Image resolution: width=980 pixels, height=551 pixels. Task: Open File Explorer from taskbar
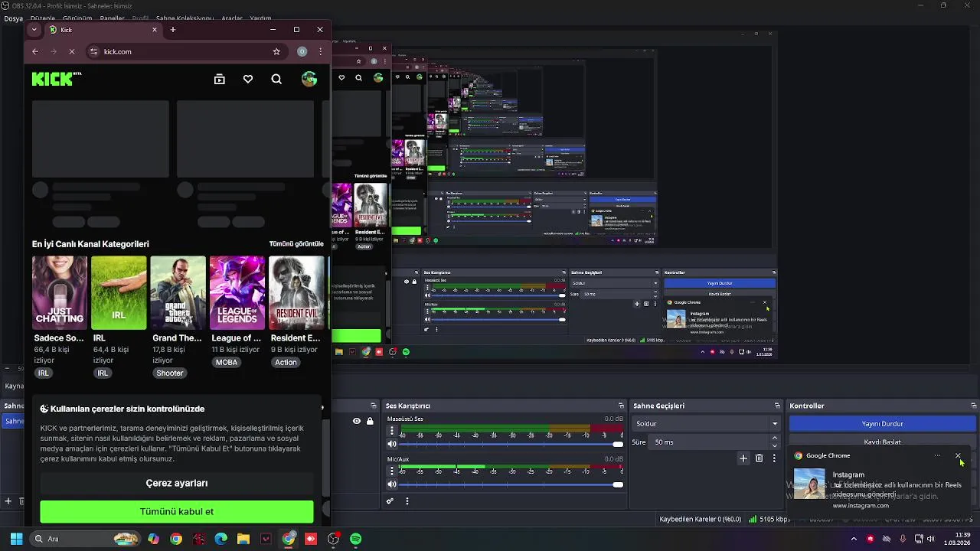point(243,539)
